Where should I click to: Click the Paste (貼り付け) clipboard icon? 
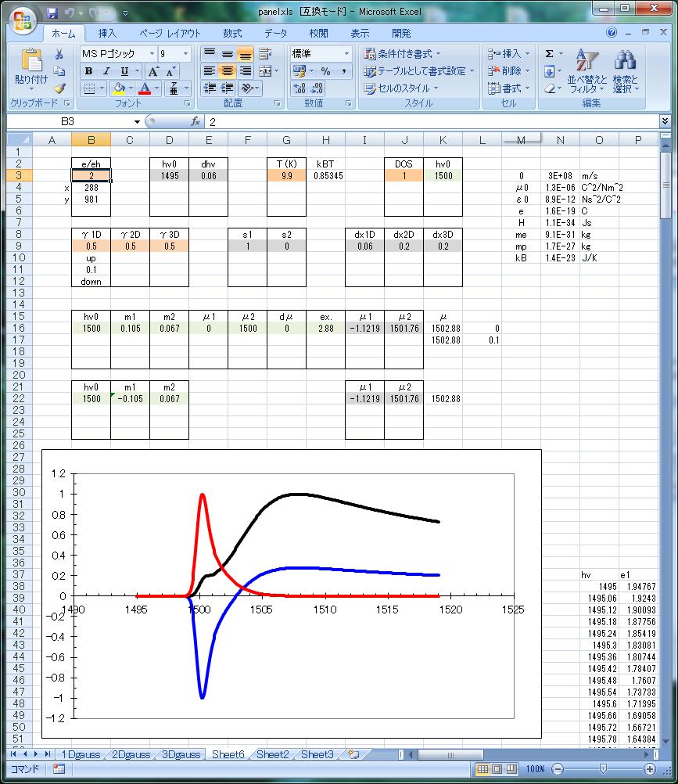[31, 61]
